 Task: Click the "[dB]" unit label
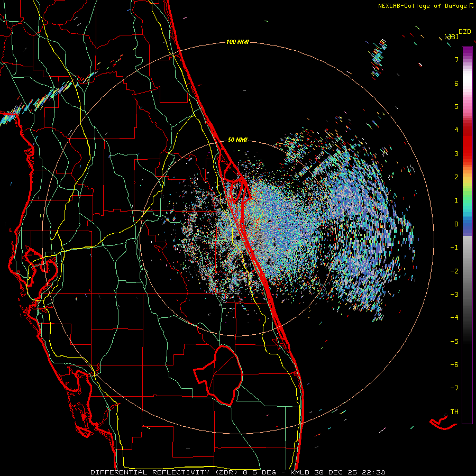[452, 37]
